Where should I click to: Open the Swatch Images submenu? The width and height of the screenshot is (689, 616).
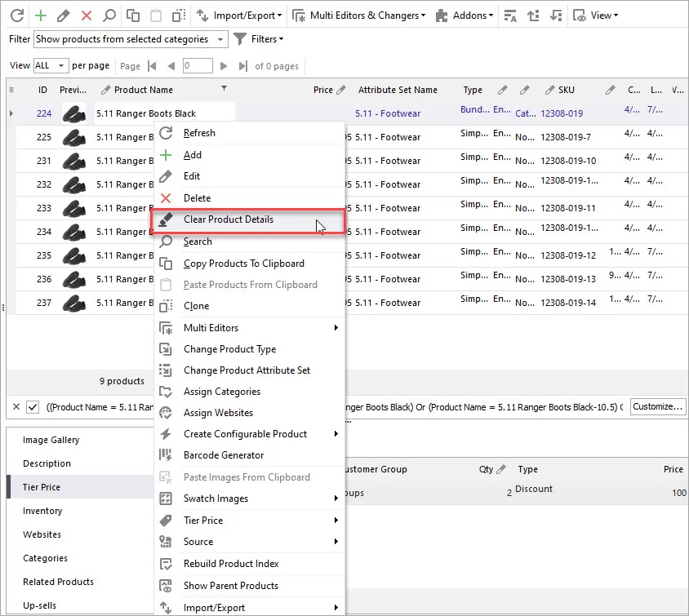pos(249,499)
